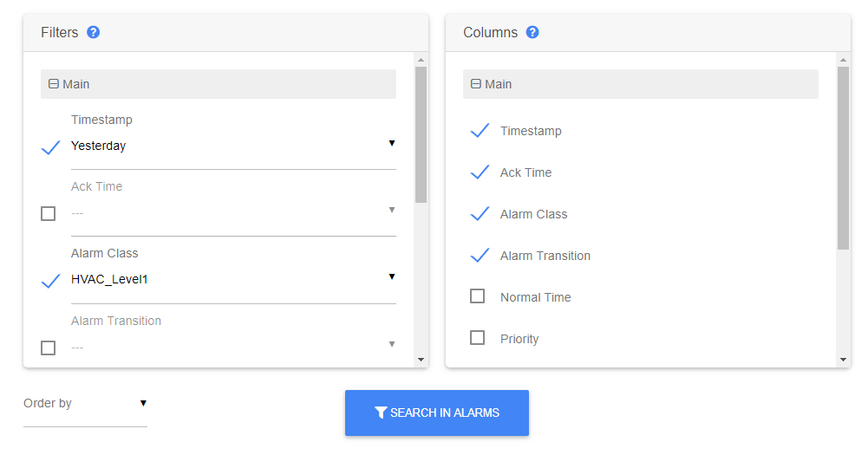Open the Timestamp Yesterday dropdown

pos(232,146)
